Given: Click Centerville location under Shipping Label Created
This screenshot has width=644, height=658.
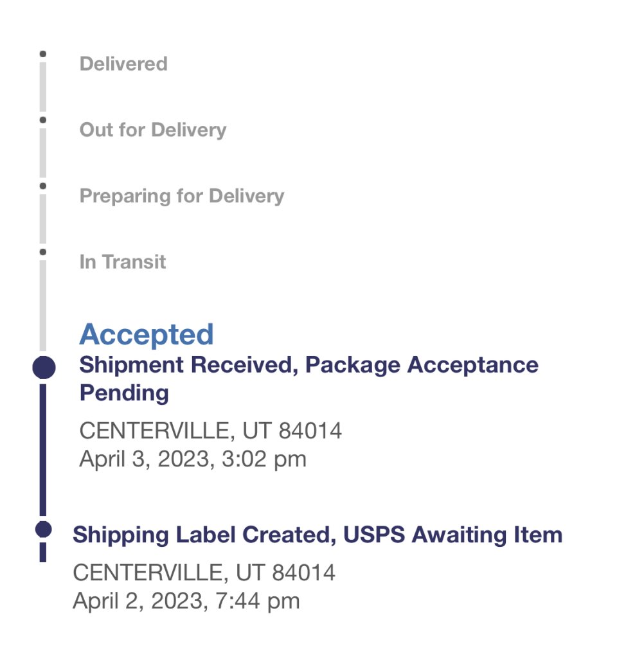Looking at the screenshot, I should 204,573.
